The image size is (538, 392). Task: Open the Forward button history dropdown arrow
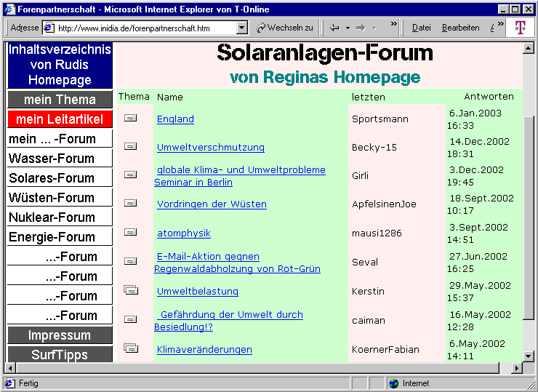pyautogui.click(x=374, y=28)
